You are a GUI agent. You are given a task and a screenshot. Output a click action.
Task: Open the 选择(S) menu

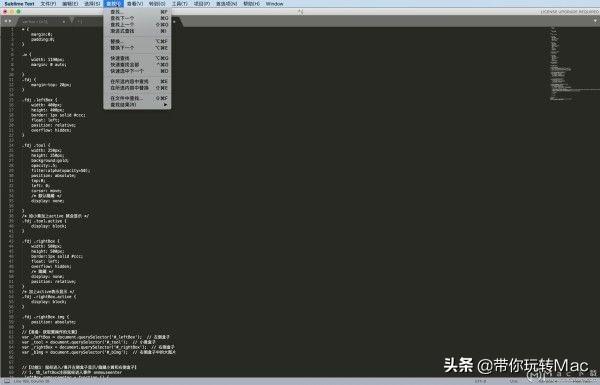pyautogui.click(x=92, y=4)
